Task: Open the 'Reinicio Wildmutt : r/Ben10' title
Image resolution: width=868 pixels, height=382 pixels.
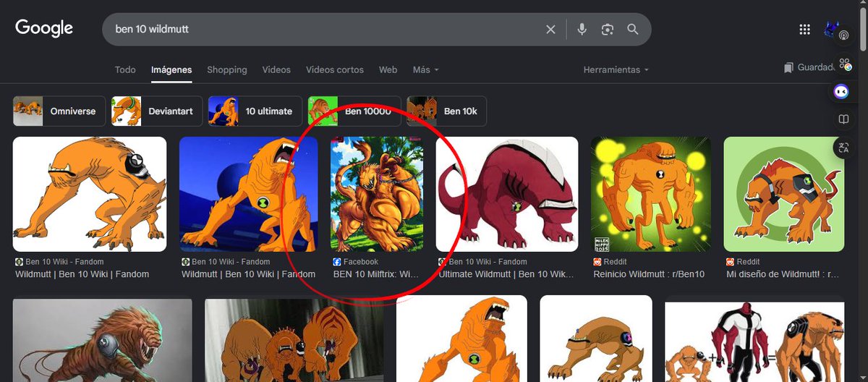Action: 650,274
